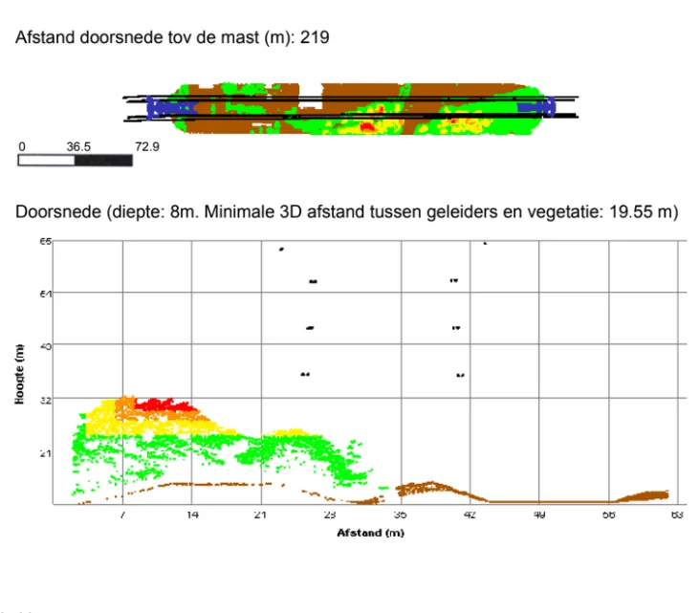Click the mast distance value 219
Screen dimensions: 700x613
[x=315, y=37]
